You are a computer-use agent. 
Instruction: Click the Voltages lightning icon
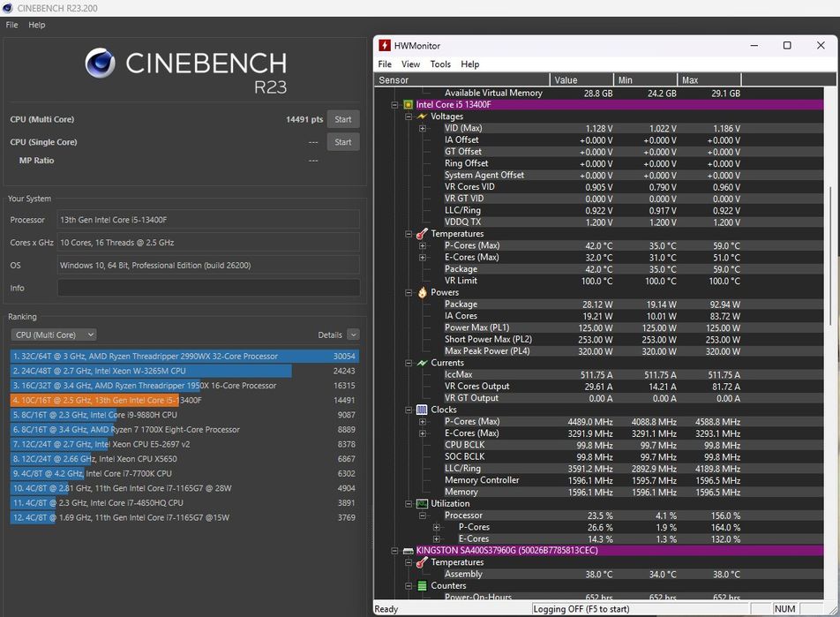click(422, 117)
